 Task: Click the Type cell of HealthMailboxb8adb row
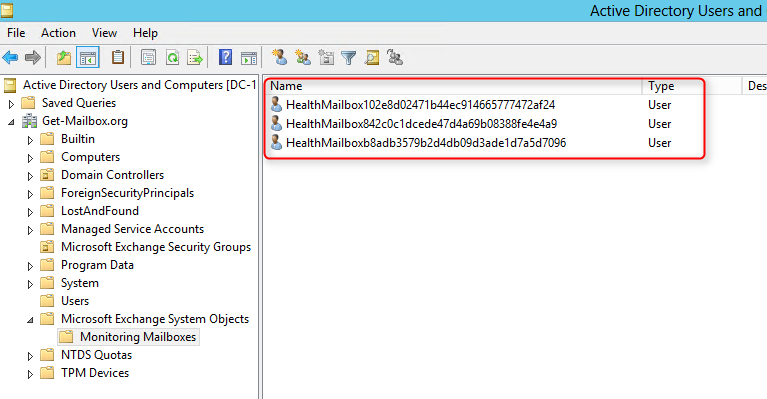pyautogui.click(x=659, y=143)
